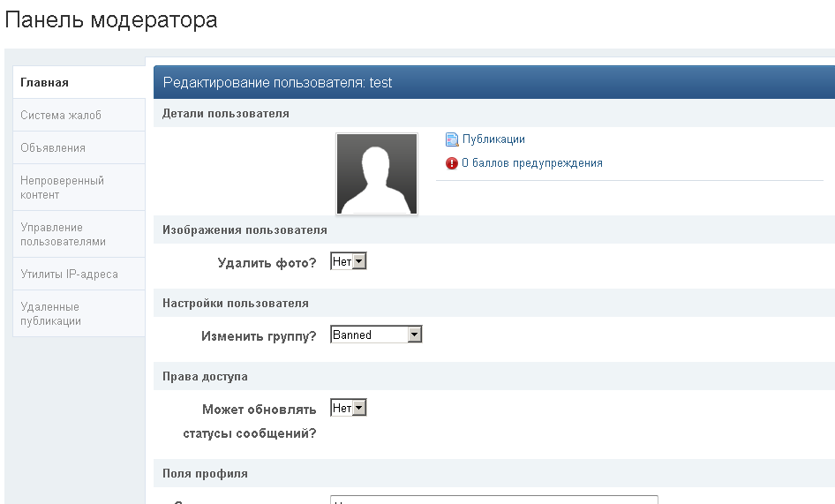Viewport: 835px width, 504px height.
Task: Click the red warning points icon
Action: pyautogui.click(x=452, y=163)
